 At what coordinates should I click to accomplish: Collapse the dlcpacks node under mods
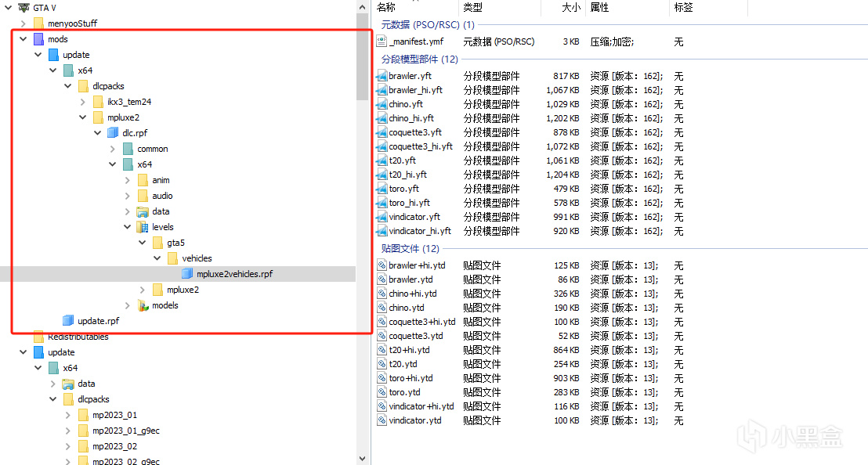(x=67, y=86)
